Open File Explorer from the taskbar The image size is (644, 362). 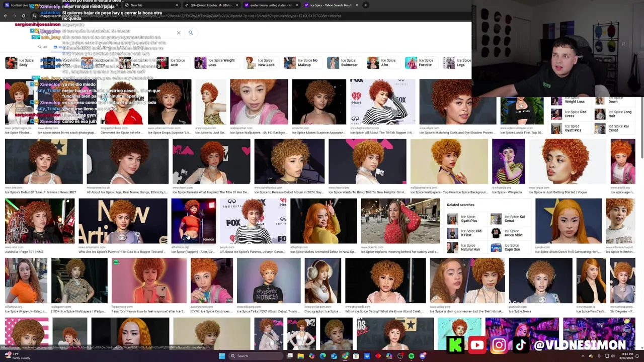pos(300,356)
